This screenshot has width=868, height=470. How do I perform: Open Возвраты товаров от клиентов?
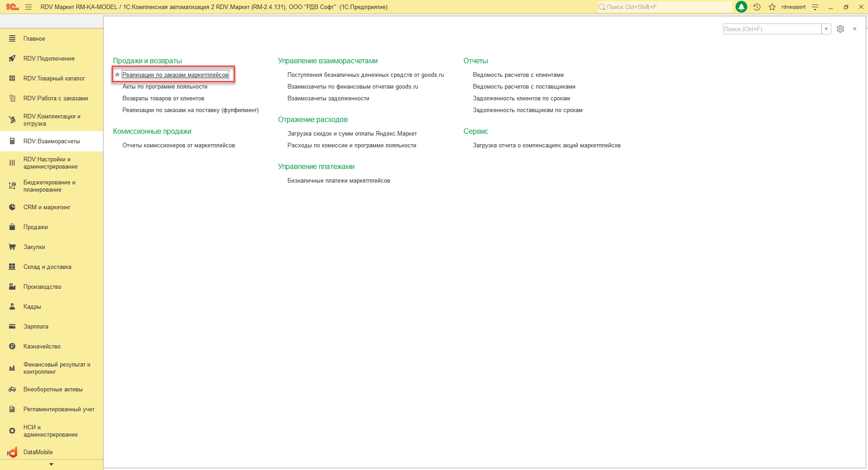point(163,99)
